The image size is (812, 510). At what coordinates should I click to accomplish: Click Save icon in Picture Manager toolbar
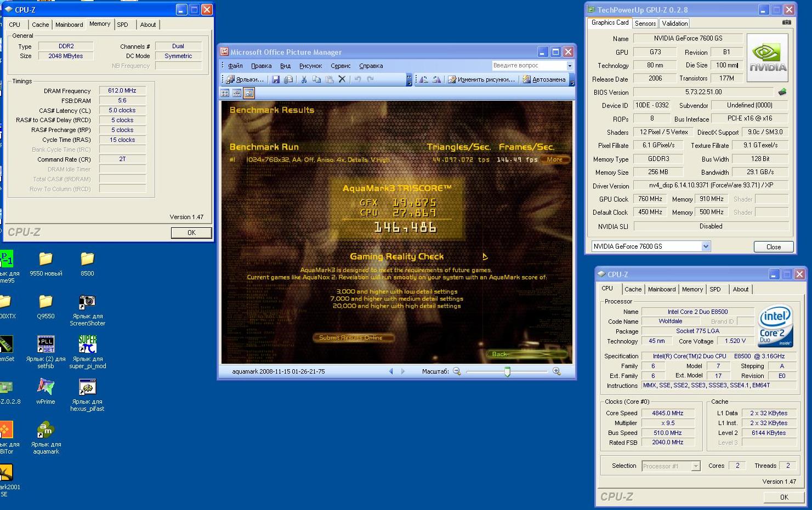276,79
